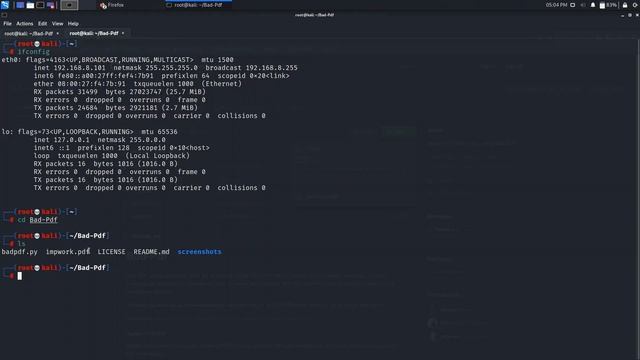Click the purple panel launcher icon
This screenshot has width=640, height=360.
pyautogui.click(x=51, y=5)
